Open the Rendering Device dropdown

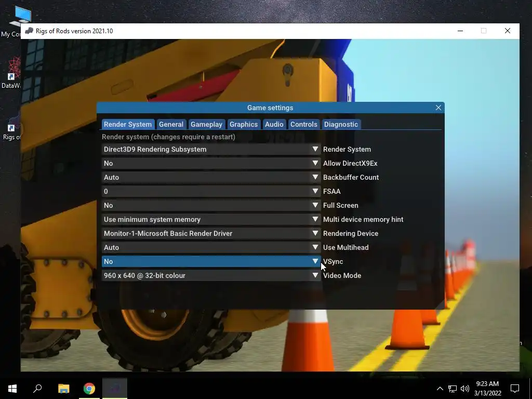pos(211,233)
